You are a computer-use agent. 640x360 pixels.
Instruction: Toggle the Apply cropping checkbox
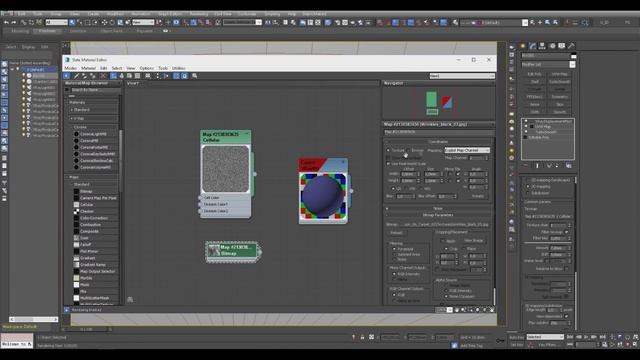tap(443, 241)
